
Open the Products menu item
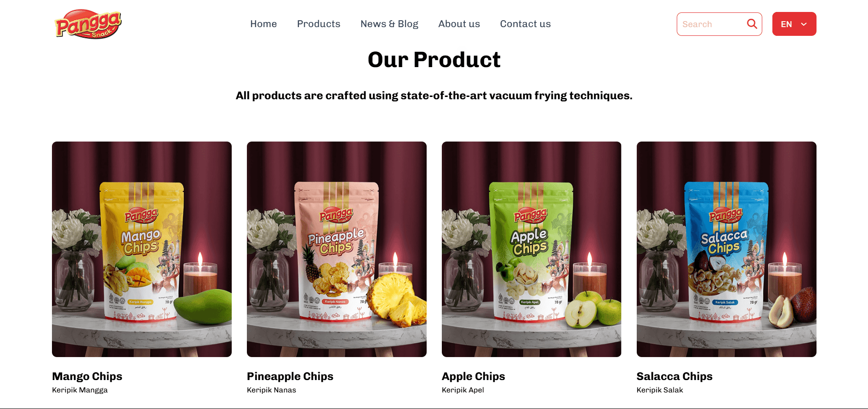point(319,24)
